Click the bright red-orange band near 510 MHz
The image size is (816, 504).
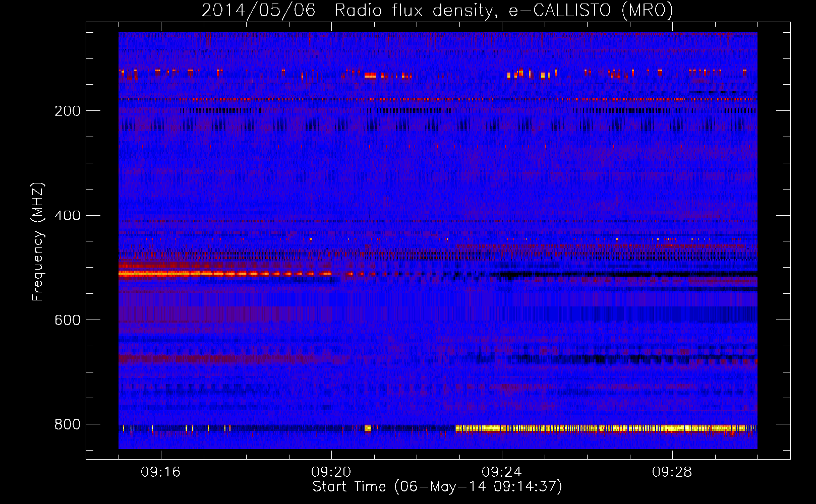point(224,274)
